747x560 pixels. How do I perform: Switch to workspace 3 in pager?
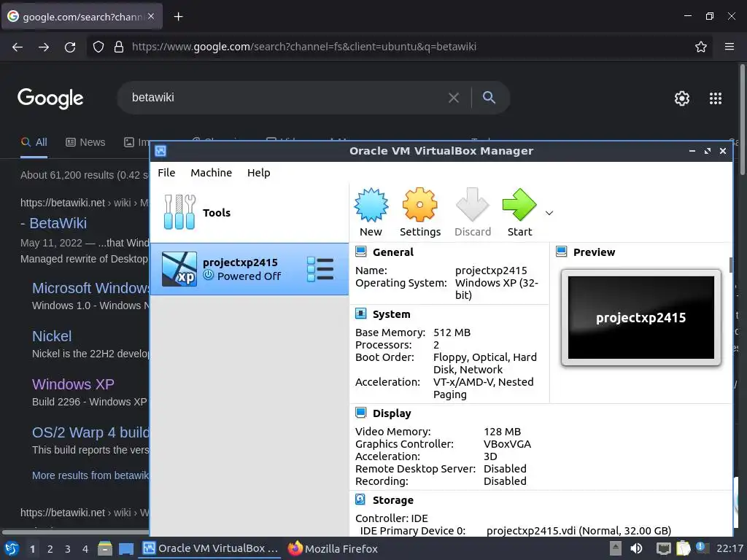(68, 549)
